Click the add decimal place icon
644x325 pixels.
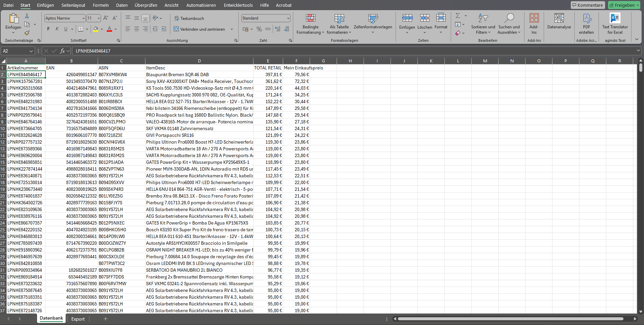tap(278, 29)
